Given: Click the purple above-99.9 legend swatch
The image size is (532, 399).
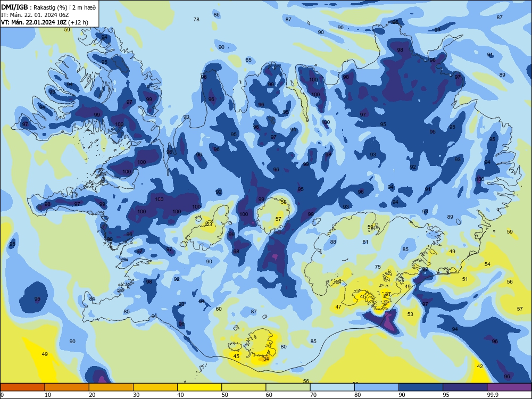Looking at the screenshot, I should pos(509,387).
